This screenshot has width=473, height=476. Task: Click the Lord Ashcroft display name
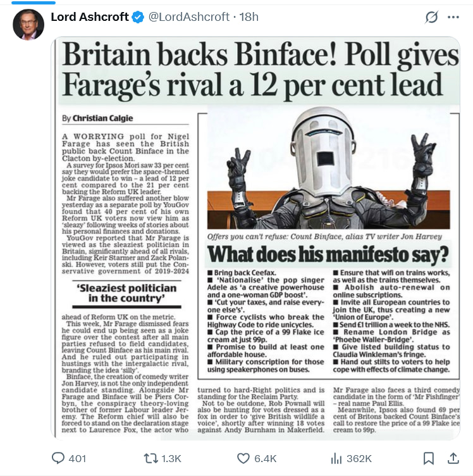(90, 17)
